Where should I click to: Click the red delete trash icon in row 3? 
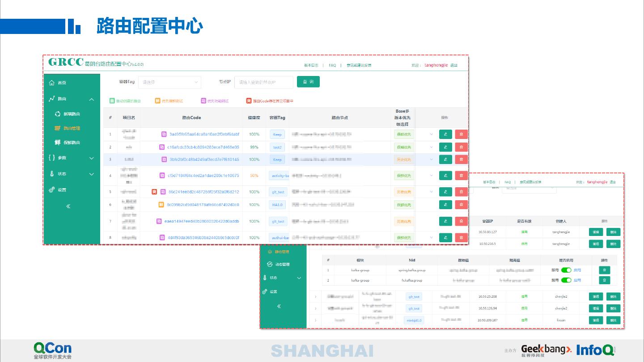click(461, 160)
